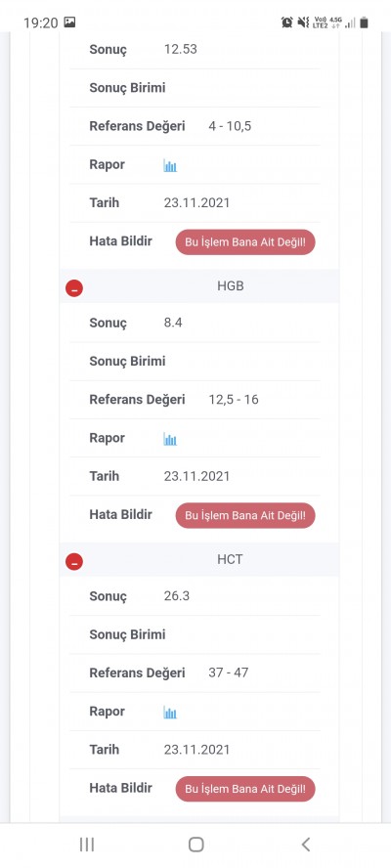391x868 pixels.
Task: Collapse the HCT result section
Action: pyautogui.click(x=74, y=562)
